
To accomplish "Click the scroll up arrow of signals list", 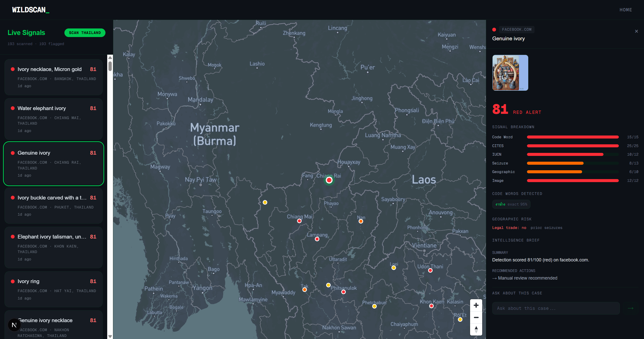I will click(110, 57).
